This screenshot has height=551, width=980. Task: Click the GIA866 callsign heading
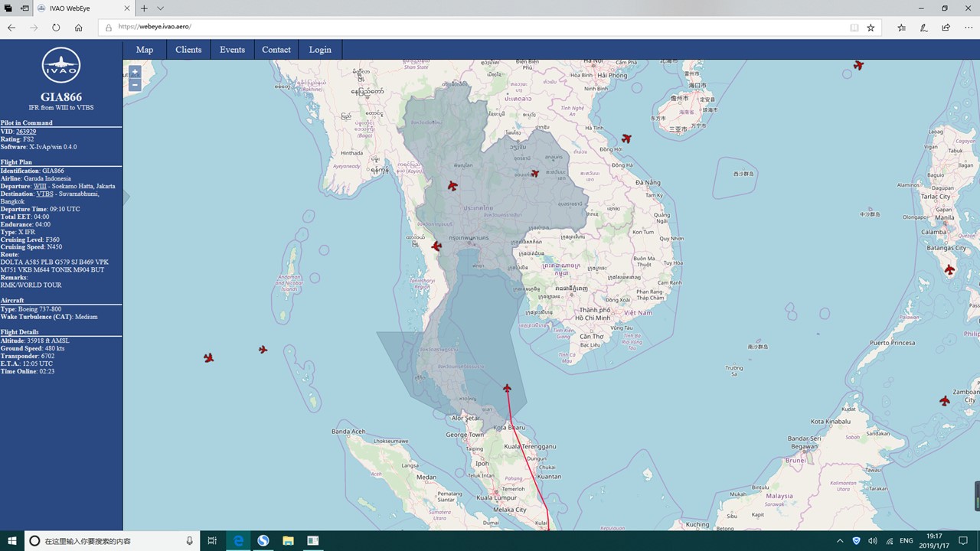(x=61, y=97)
